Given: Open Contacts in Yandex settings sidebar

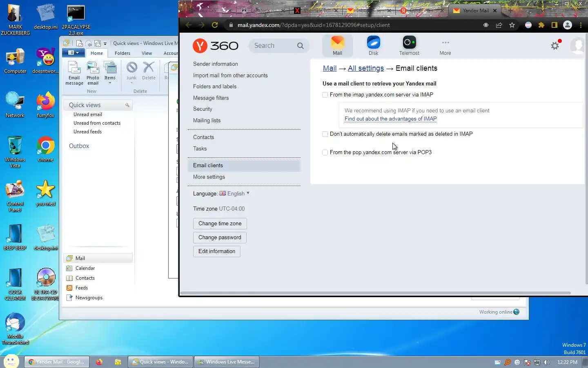Looking at the screenshot, I should coord(203,137).
